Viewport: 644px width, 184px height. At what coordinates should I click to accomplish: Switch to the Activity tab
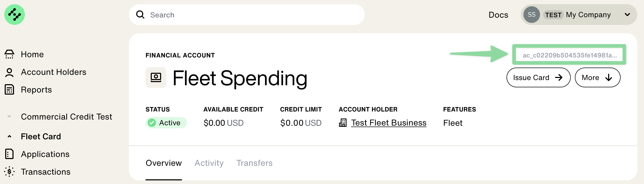pos(209,163)
